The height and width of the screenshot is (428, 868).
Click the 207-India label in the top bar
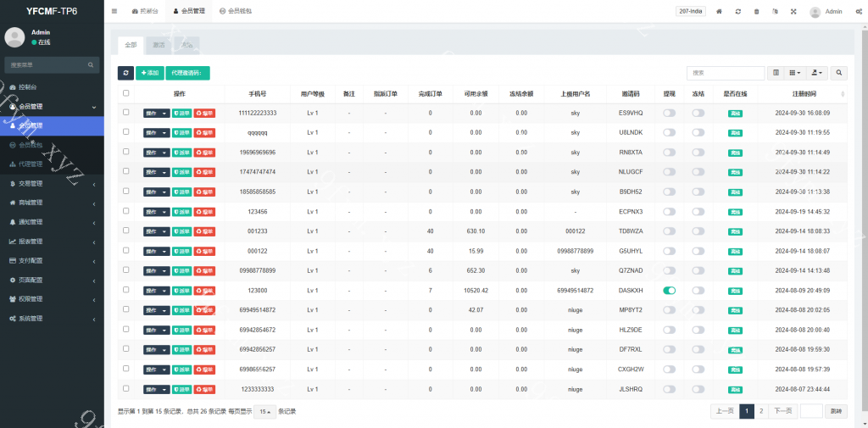691,11
